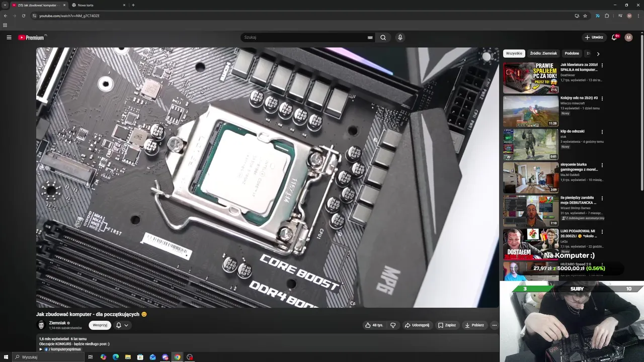
Task: Start voice search with microphone
Action: (400, 38)
